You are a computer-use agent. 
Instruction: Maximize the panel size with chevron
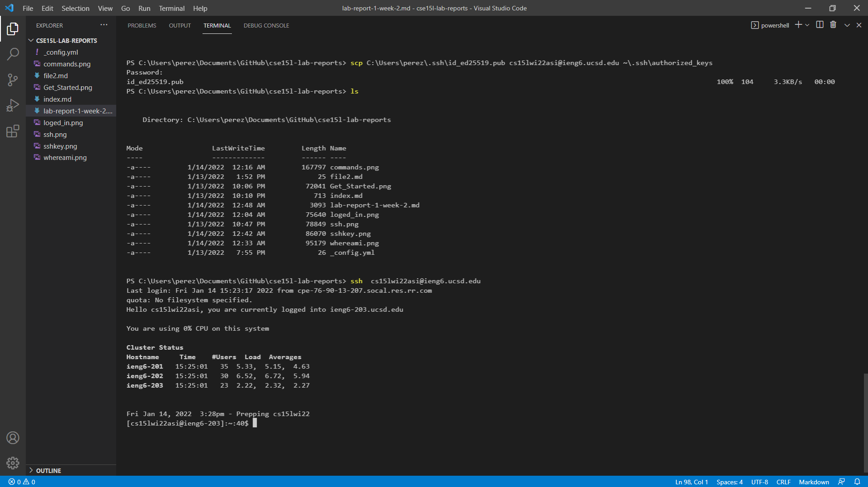tap(847, 25)
